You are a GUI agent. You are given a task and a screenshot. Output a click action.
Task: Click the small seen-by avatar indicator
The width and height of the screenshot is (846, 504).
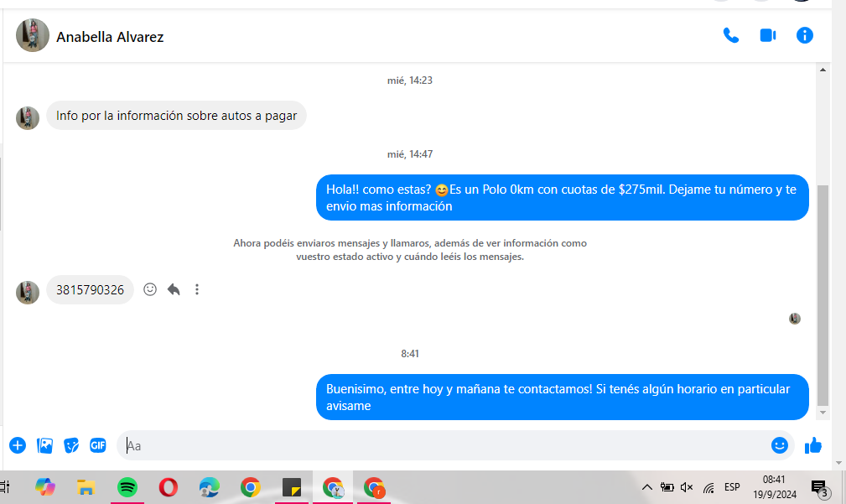[795, 319]
